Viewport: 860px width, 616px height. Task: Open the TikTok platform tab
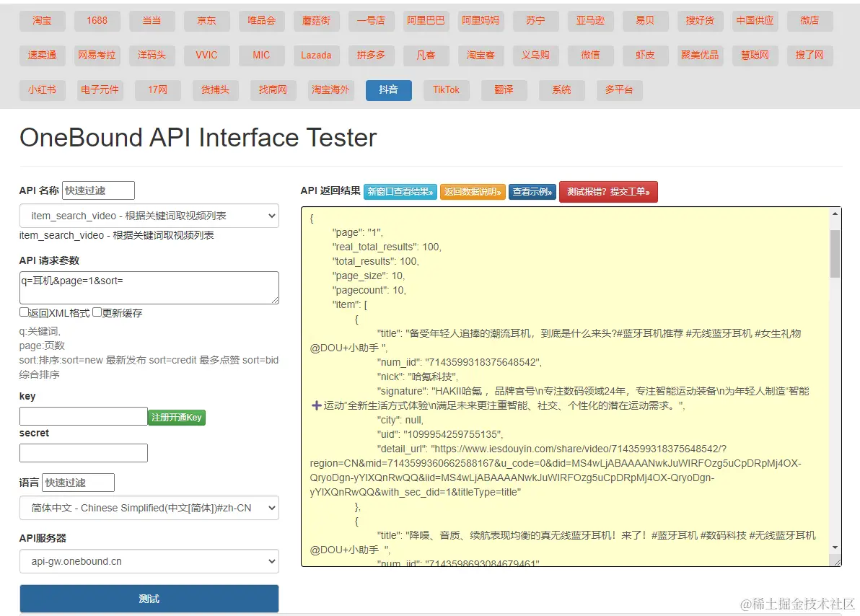pyautogui.click(x=446, y=90)
